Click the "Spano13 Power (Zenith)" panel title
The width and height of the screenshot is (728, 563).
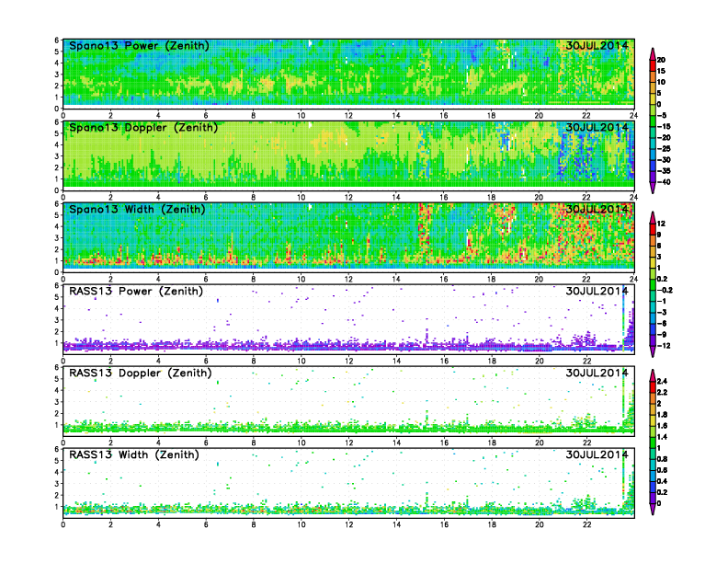[139, 45]
